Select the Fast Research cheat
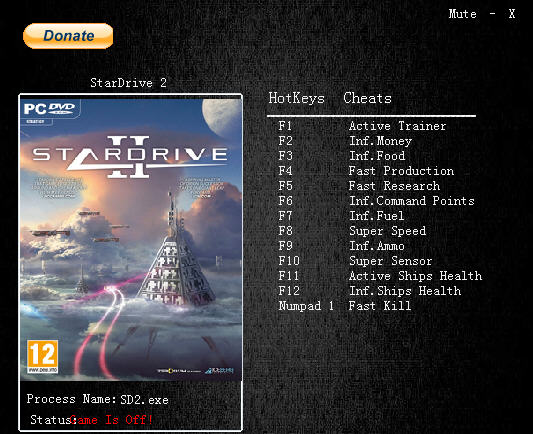The width and height of the screenshot is (533, 434). [394, 186]
